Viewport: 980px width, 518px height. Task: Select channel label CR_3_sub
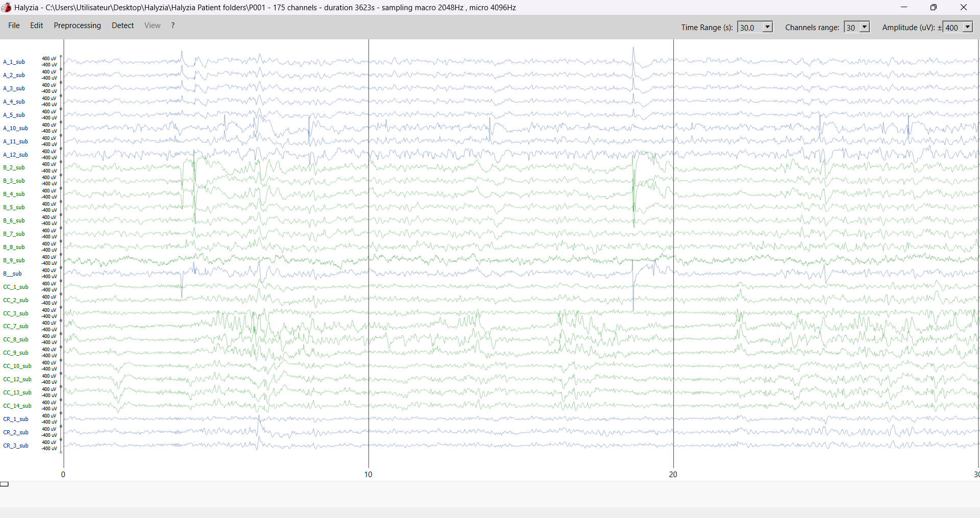(16, 446)
